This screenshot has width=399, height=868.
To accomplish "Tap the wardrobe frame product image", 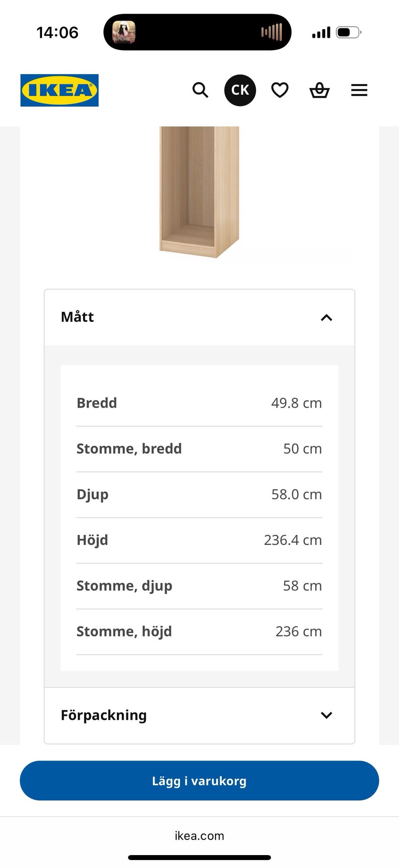I will click(199, 192).
